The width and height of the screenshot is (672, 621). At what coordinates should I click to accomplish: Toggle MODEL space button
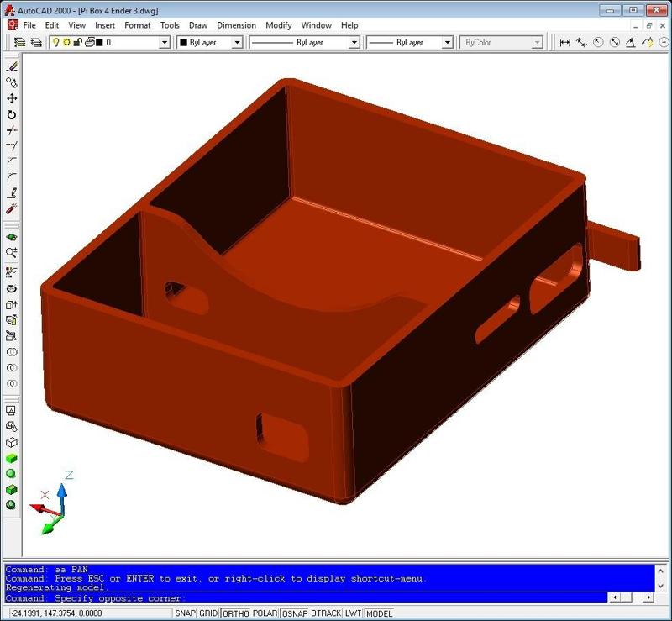click(x=380, y=613)
